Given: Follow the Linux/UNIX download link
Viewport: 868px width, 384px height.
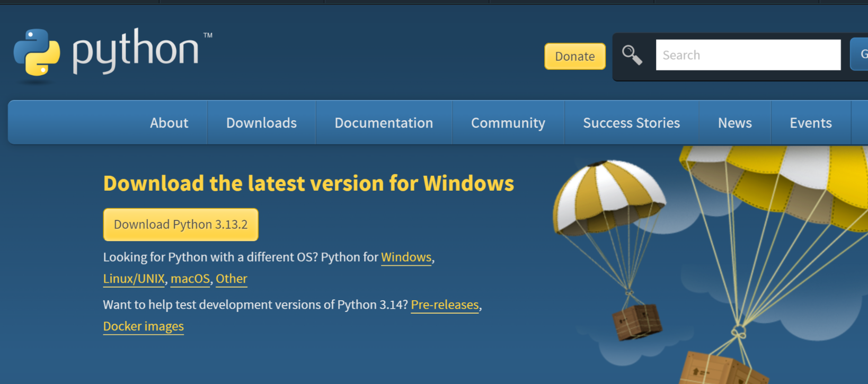Looking at the screenshot, I should [x=134, y=279].
